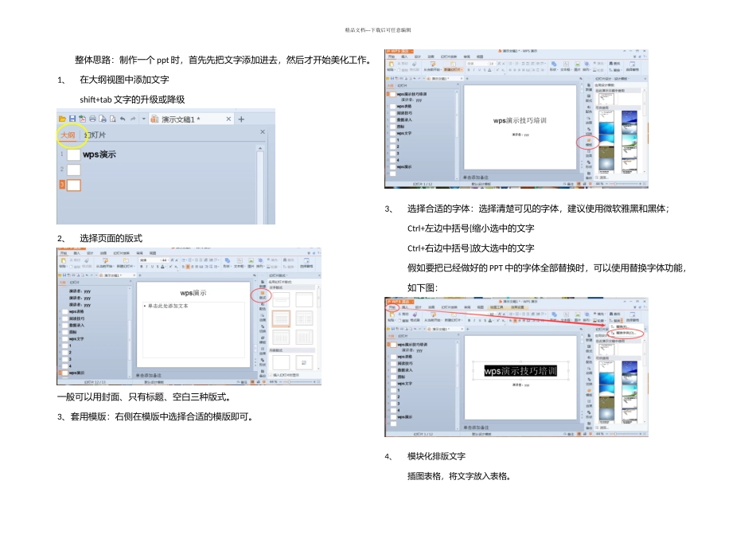756x535 pixels.
Task: Select the two-column text layout thumbnail
Action: (x=304, y=318)
